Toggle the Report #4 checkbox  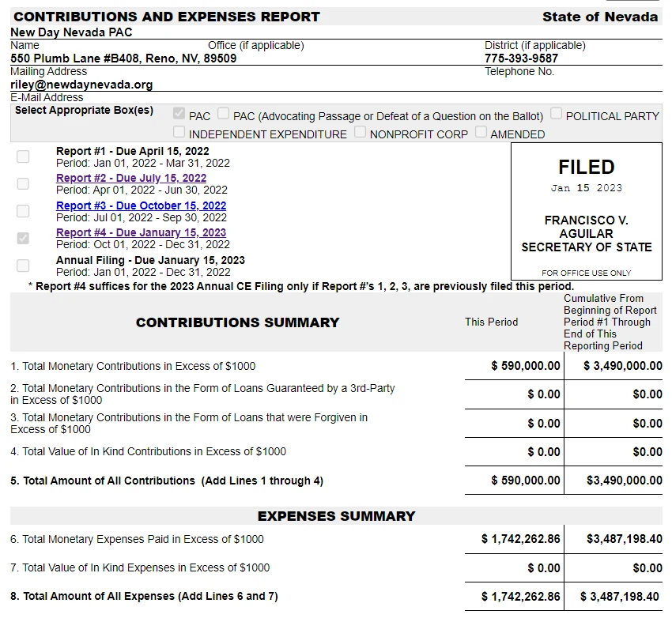pyautogui.click(x=23, y=238)
